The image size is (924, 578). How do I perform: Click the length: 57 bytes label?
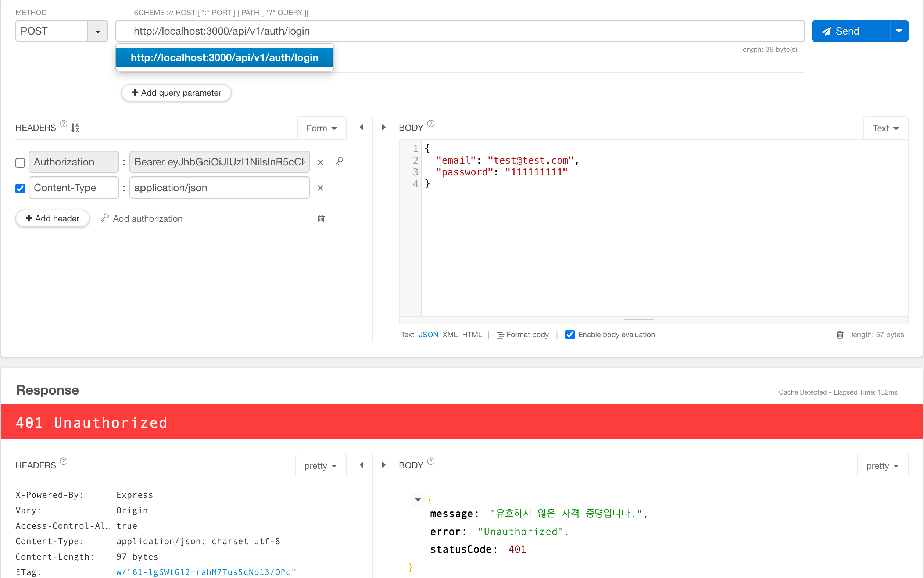pyautogui.click(x=877, y=335)
